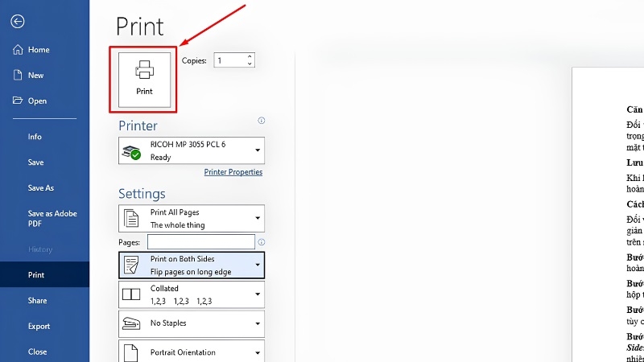Open the No Staples dropdown

coord(192,324)
